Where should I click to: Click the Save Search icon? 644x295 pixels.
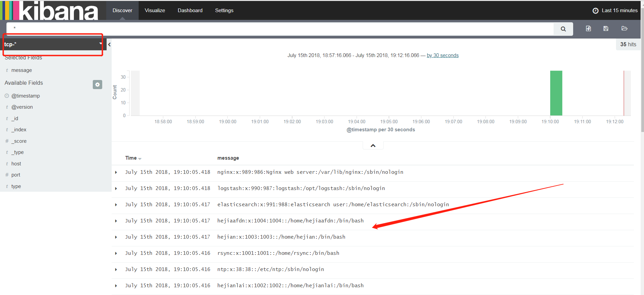[x=606, y=29]
